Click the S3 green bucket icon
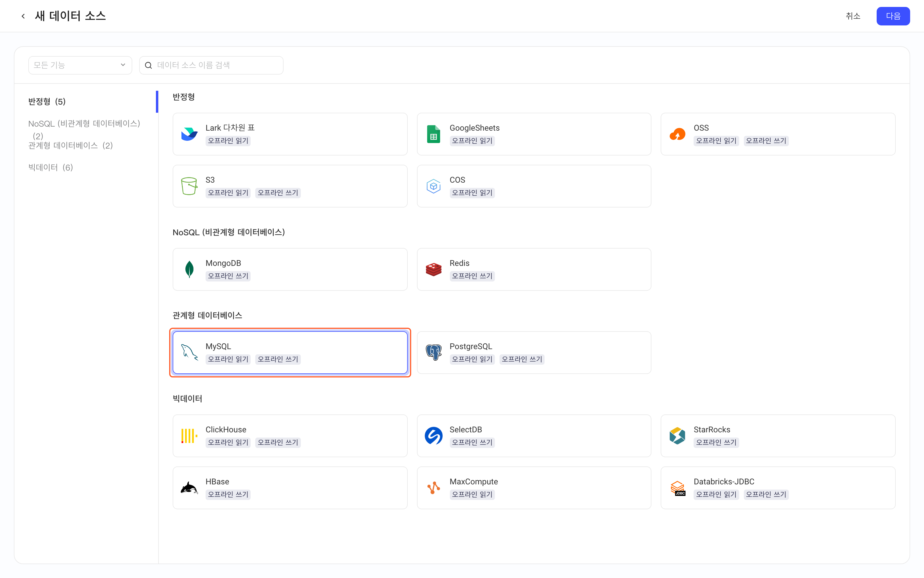The width and height of the screenshot is (924, 578). (189, 186)
